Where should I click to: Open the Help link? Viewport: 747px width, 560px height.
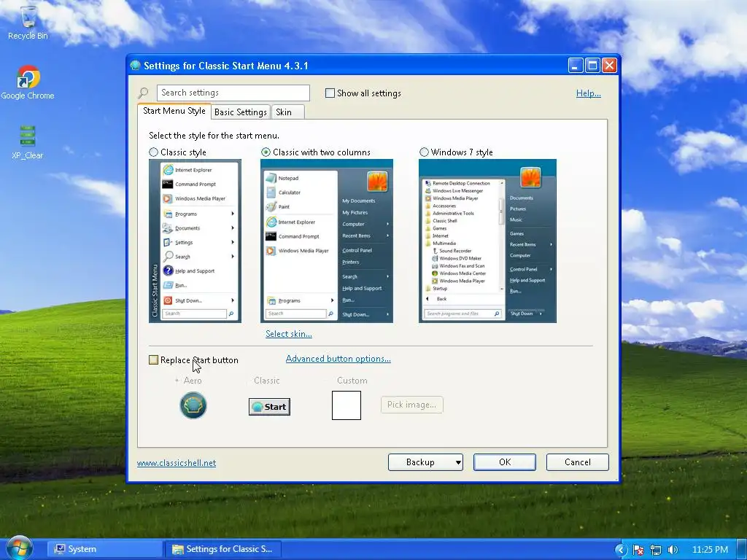point(589,93)
